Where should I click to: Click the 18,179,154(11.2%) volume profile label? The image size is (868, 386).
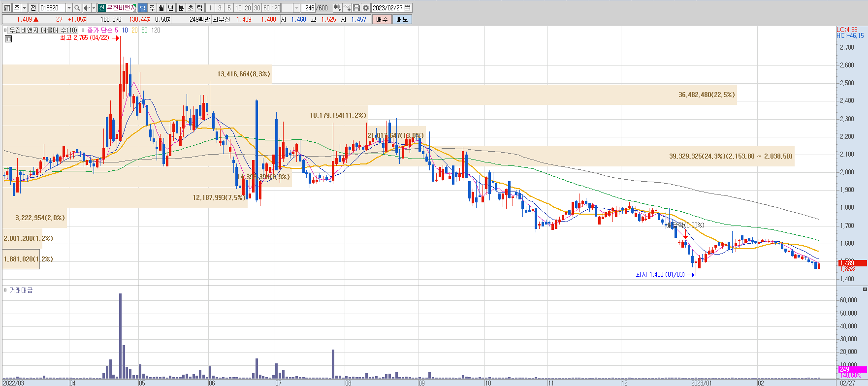(x=338, y=115)
